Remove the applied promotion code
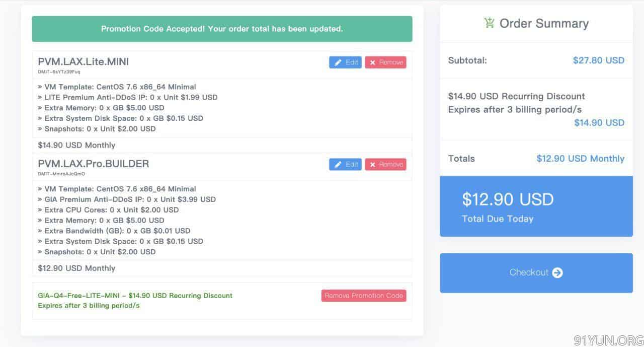The width and height of the screenshot is (644, 347). point(364,296)
